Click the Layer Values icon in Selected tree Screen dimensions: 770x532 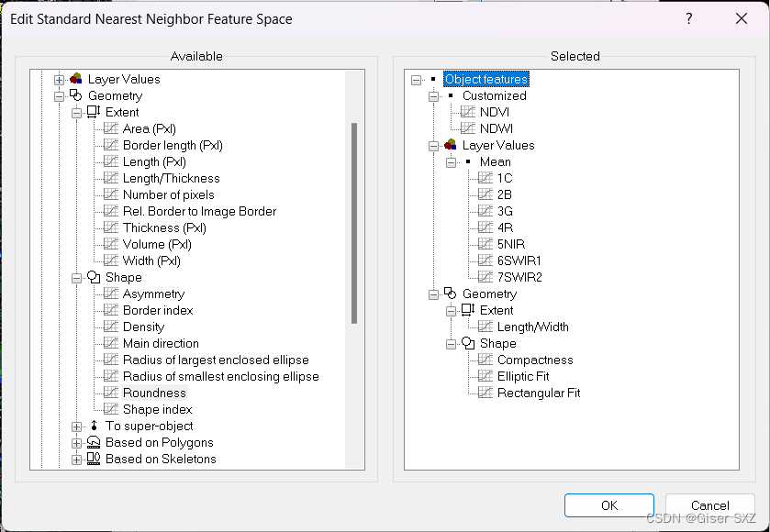(451, 145)
